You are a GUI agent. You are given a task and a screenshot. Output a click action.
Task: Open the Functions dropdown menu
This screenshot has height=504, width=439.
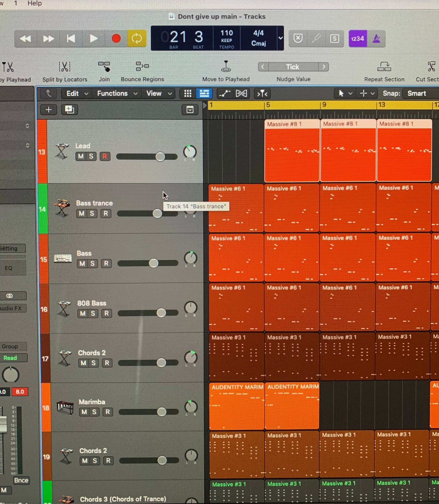(116, 94)
